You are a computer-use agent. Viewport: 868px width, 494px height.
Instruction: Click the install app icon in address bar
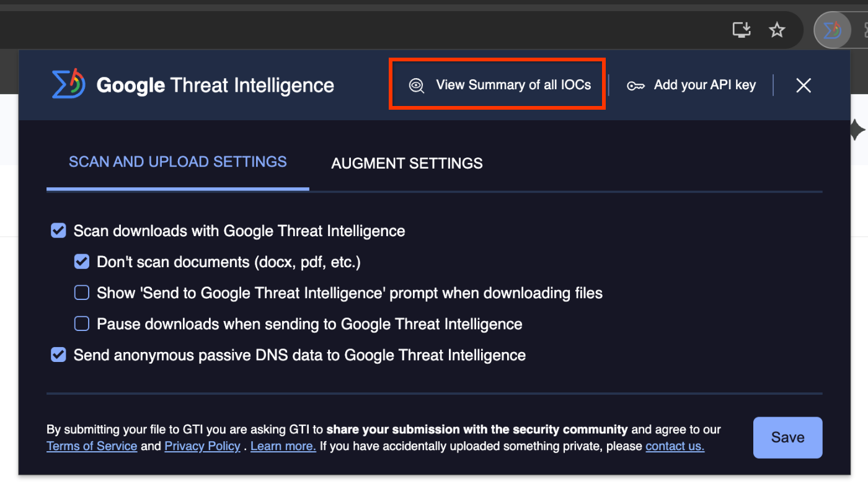tap(742, 30)
